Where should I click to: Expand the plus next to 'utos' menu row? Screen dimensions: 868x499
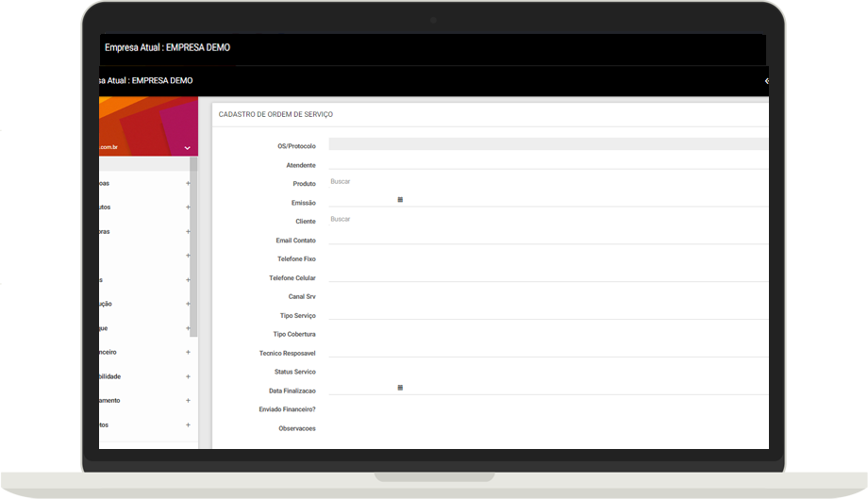click(x=188, y=207)
